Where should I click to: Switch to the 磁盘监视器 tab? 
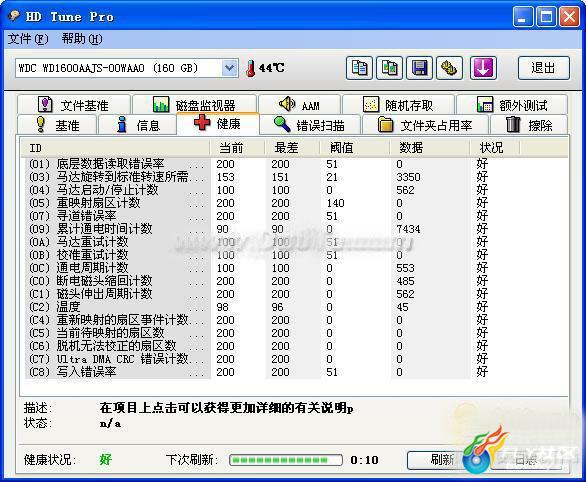(x=194, y=105)
